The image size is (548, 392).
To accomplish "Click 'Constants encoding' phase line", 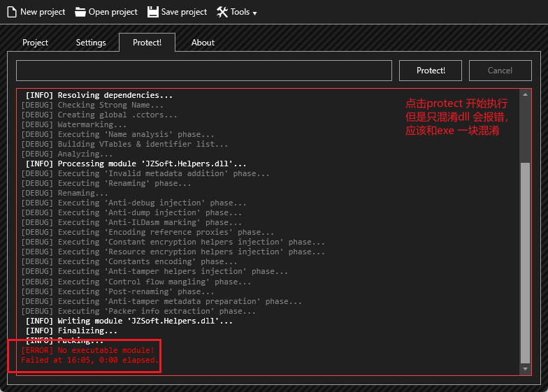I will click(129, 261).
